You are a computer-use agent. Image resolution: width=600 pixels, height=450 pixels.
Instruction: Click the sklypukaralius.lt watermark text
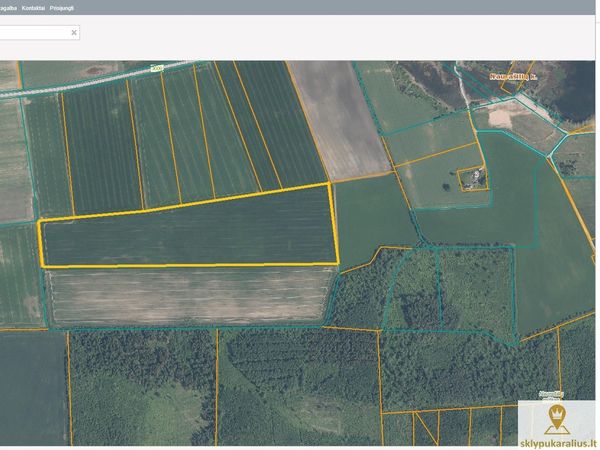(x=557, y=440)
